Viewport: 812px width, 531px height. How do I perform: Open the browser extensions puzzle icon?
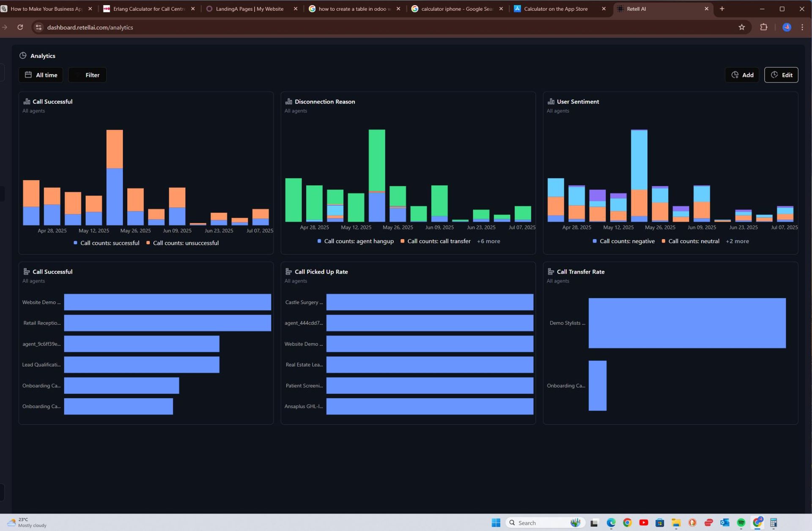click(764, 27)
